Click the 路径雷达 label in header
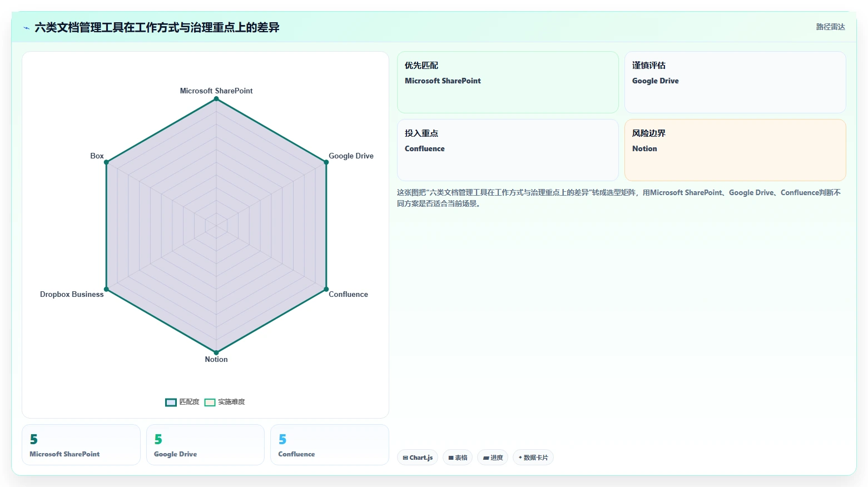 tap(830, 27)
